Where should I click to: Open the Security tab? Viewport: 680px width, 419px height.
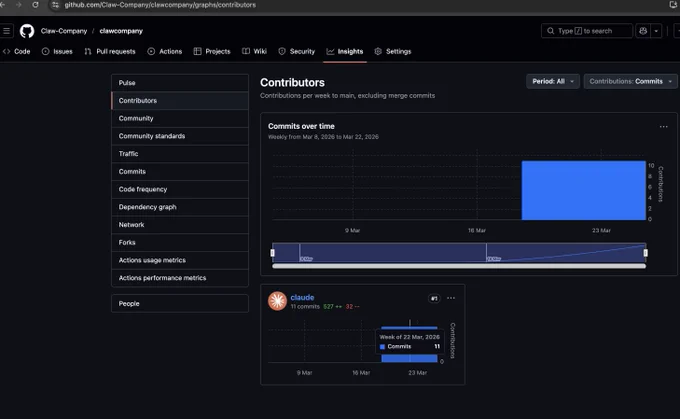point(297,51)
